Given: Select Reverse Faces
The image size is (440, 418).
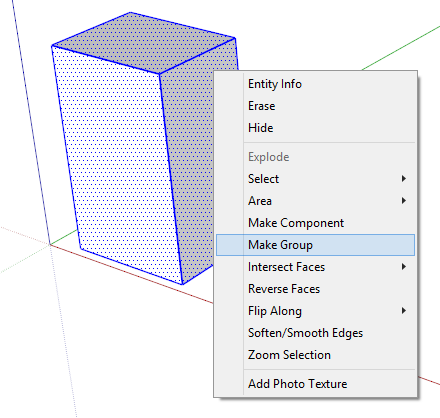Looking at the screenshot, I should (315, 289).
